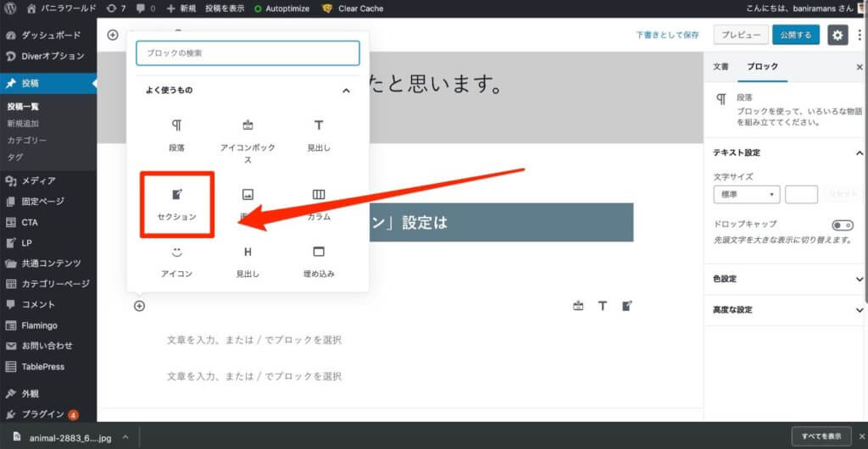Open the comments bubble in admin bar
Viewport: 868px width, 449px height.
[x=146, y=8]
